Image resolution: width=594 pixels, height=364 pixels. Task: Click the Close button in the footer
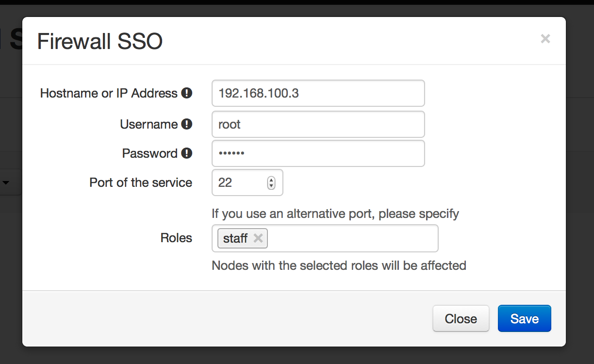click(x=461, y=318)
